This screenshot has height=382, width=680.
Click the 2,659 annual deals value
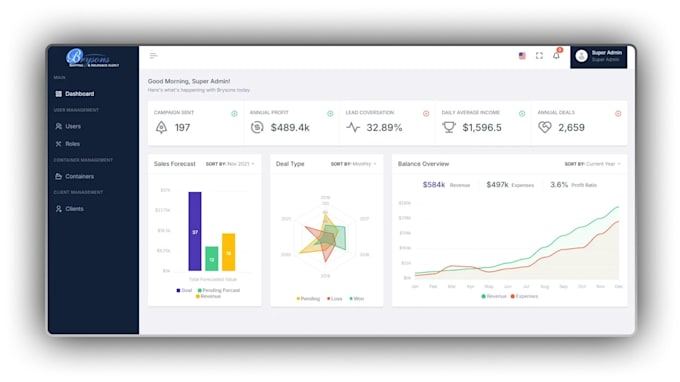[571, 127]
